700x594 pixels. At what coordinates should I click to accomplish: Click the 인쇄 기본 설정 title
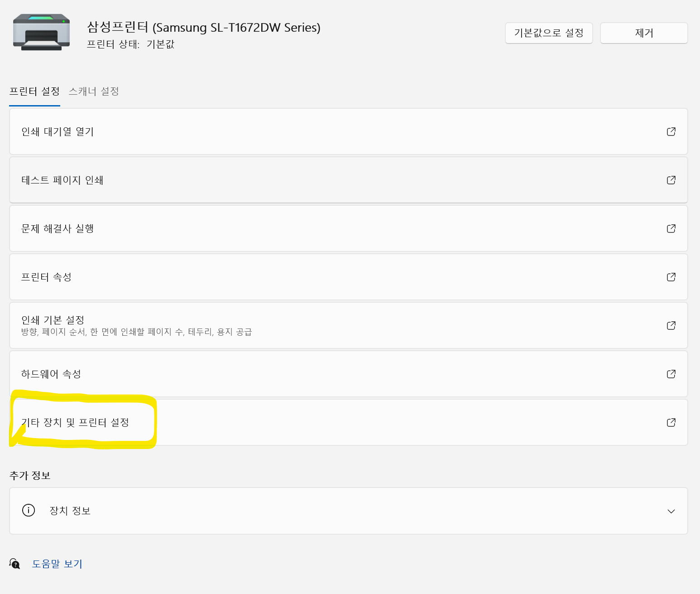coord(53,320)
